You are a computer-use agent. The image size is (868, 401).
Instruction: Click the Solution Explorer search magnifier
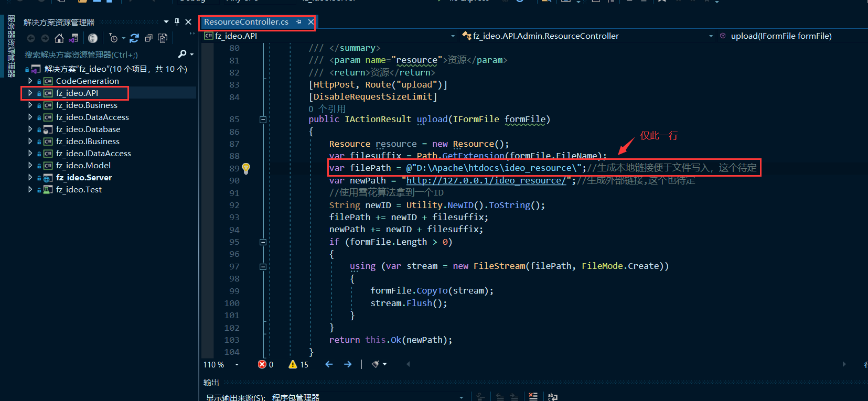click(x=182, y=54)
